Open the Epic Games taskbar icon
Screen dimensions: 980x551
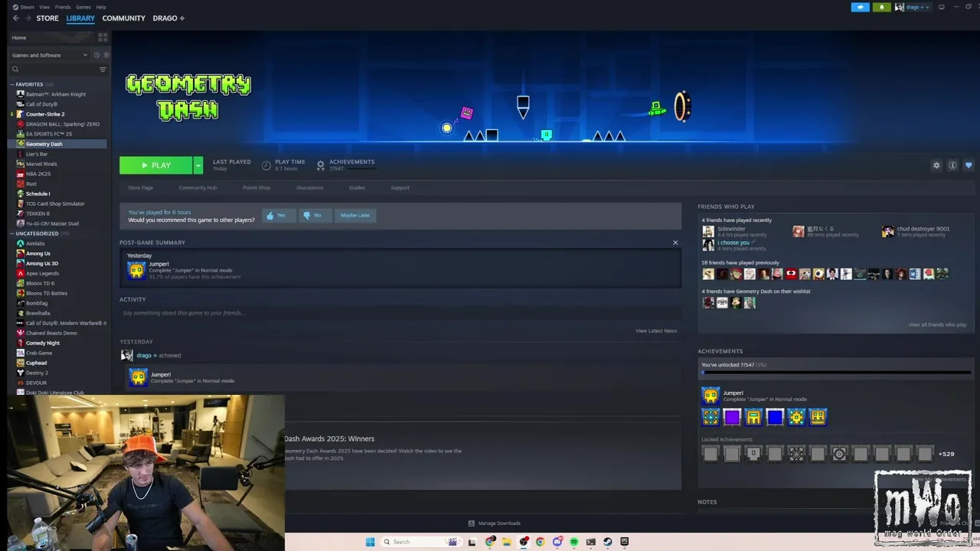tap(625, 542)
